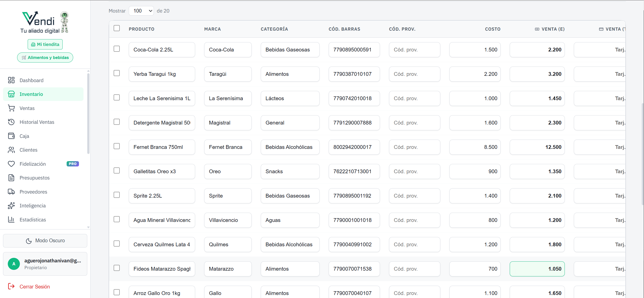
Task: Click Cerrar Sesión to log out
Action: [x=35, y=286]
